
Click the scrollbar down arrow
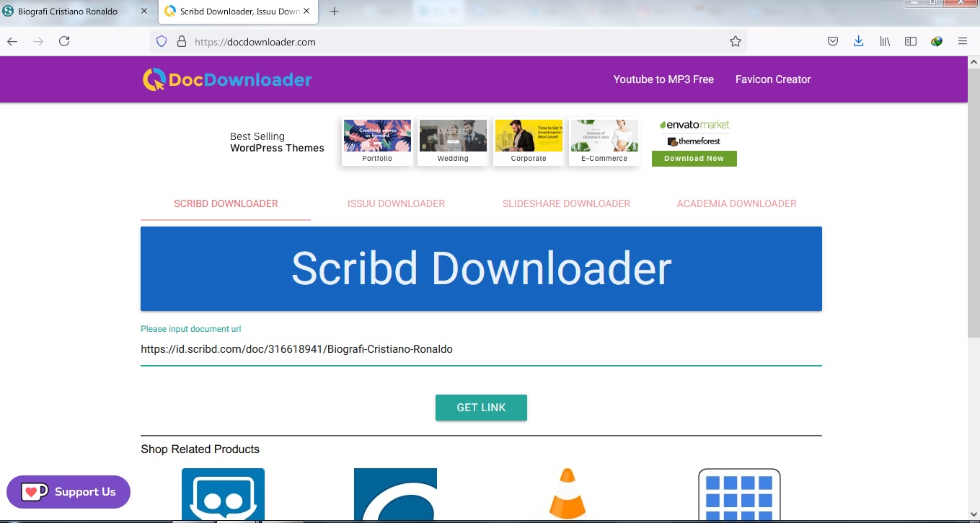click(x=974, y=513)
